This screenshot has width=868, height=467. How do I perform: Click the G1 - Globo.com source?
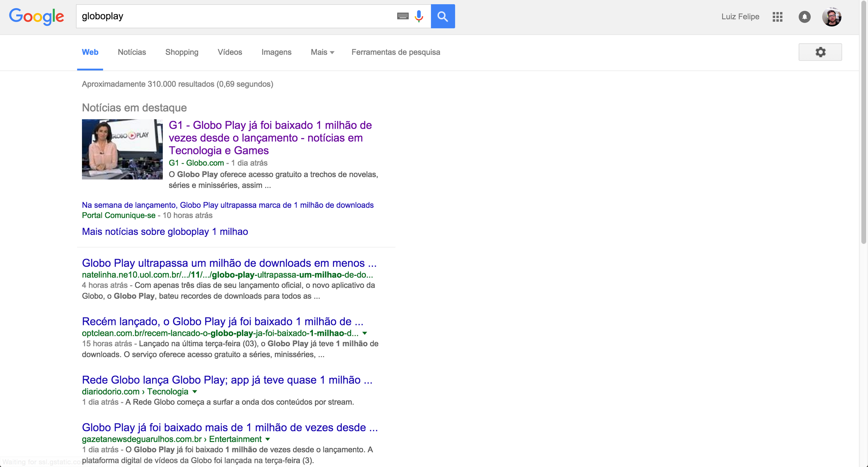click(x=196, y=163)
